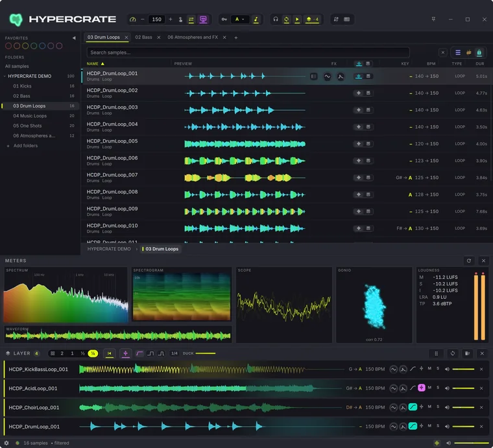Switch to 06 Atmospheres and FX tab
The width and height of the screenshot is (493, 448).
coord(193,37)
